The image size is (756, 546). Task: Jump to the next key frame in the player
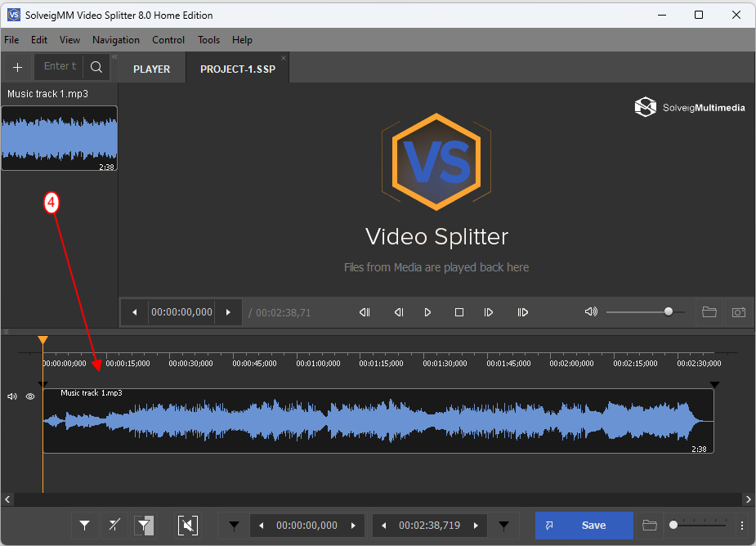coord(522,312)
